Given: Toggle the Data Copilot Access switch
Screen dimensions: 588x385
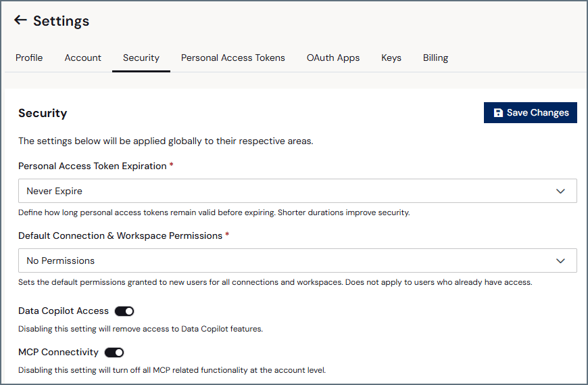Looking at the screenshot, I should tap(124, 311).
